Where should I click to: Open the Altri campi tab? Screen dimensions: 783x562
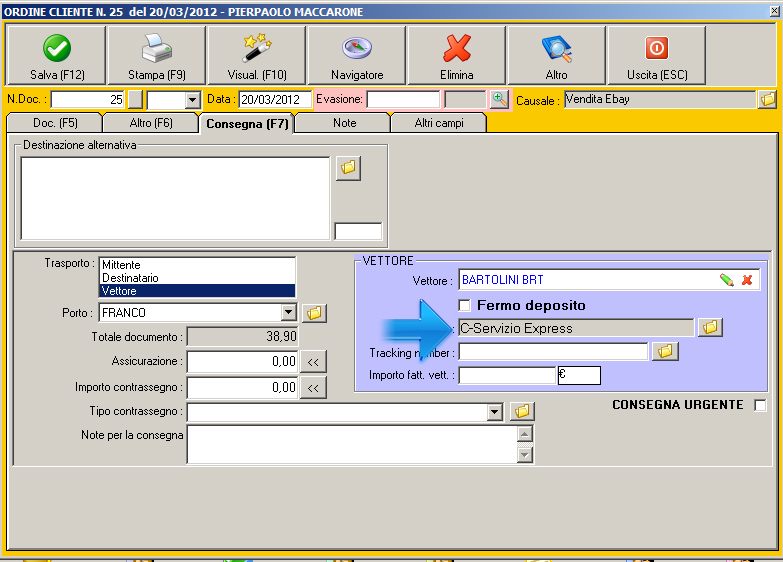tap(439, 123)
